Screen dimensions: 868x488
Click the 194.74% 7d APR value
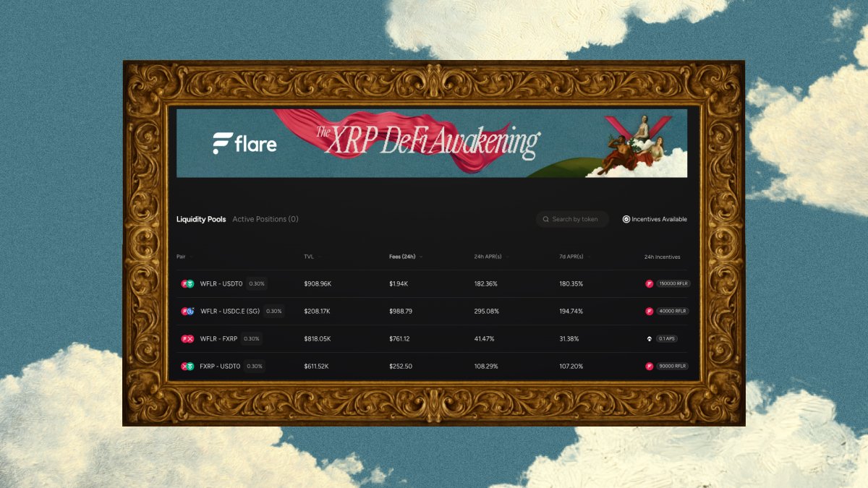point(571,312)
